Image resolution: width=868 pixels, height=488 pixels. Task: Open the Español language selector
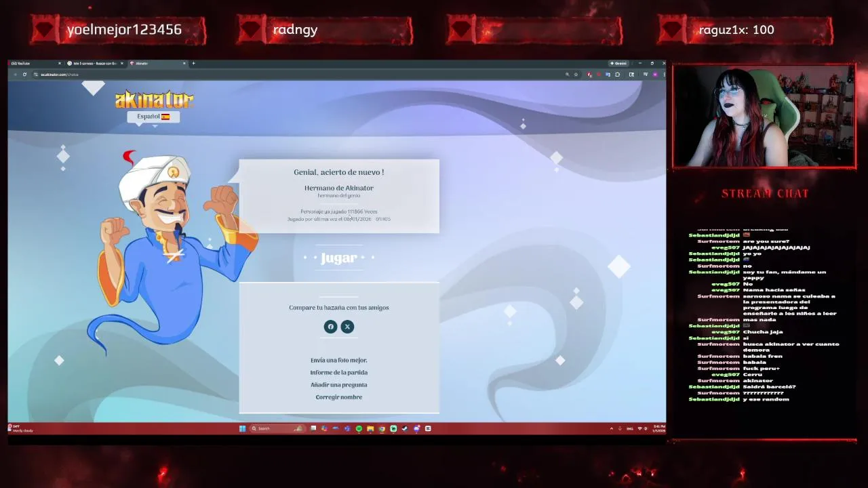(153, 117)
